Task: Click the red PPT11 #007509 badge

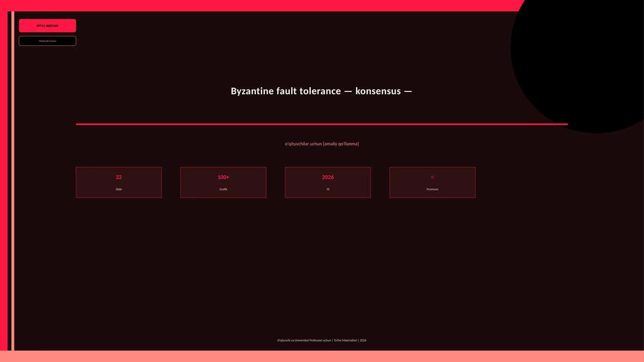Action: pyautogui.click(x=47, y=26)
